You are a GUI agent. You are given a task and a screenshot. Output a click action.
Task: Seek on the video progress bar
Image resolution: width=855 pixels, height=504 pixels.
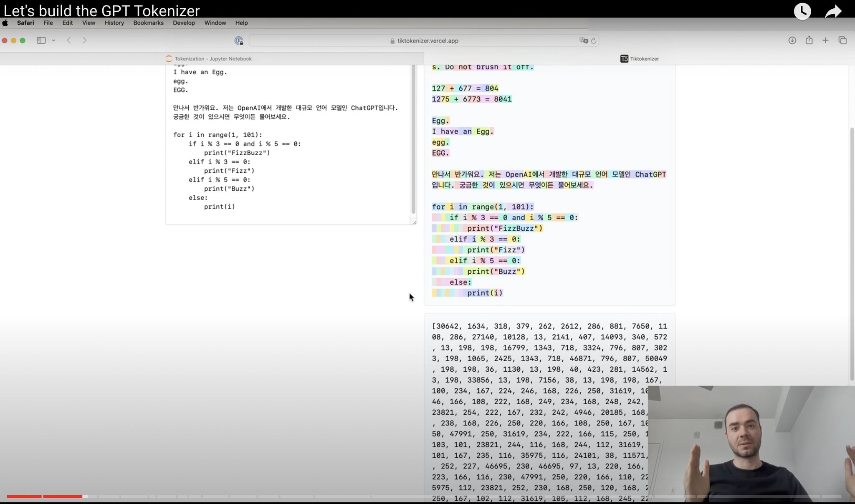point(424,496)
